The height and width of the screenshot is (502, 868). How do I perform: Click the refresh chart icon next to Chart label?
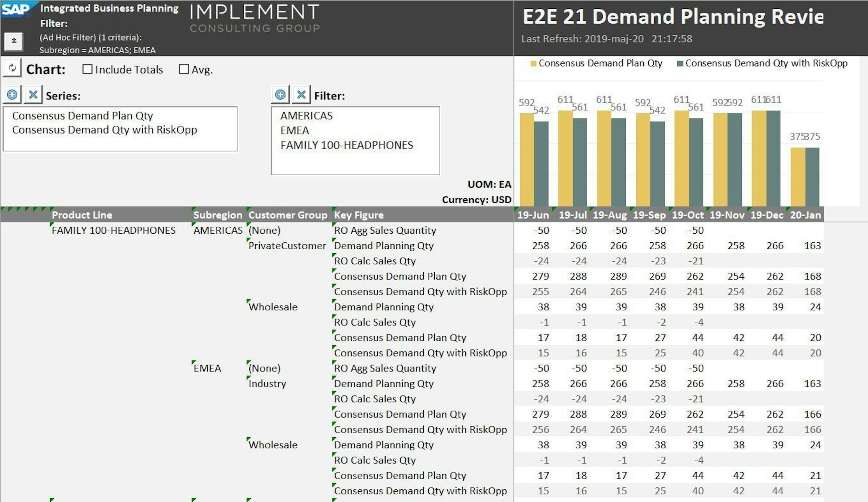pyautogui.click(x=13, y=68)
